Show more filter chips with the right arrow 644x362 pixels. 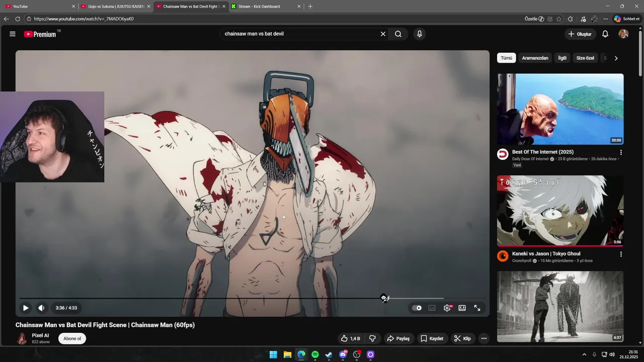[x=616, y=58]
